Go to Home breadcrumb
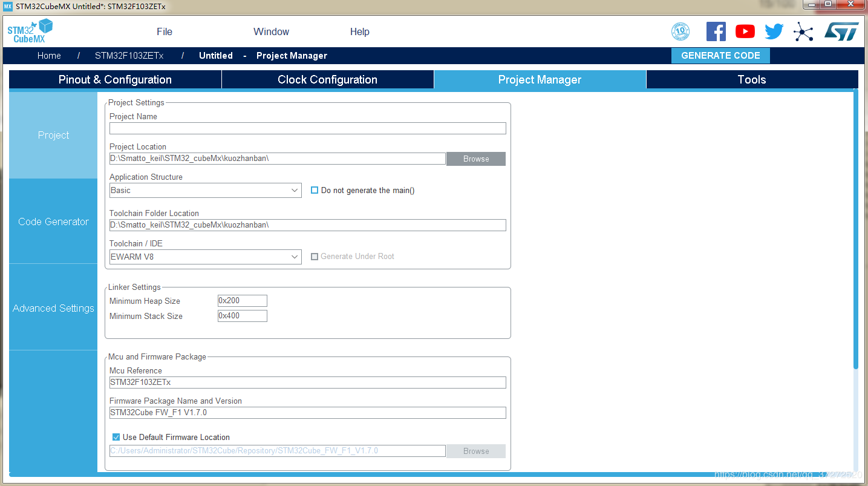This screenshot has height=486, width=868. (49, 56)
